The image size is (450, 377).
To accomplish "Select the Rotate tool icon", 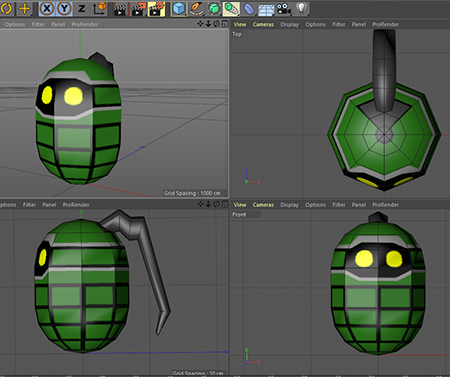I will 6,8.
